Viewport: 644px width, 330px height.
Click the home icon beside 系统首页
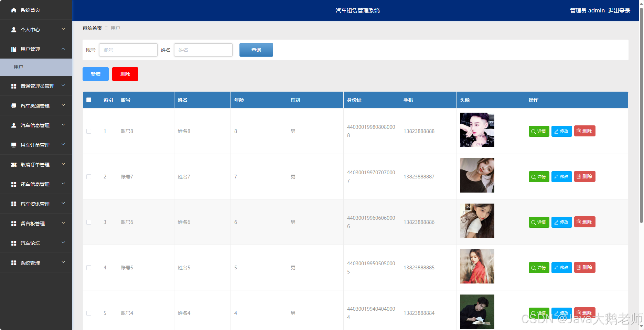[14, 10]
